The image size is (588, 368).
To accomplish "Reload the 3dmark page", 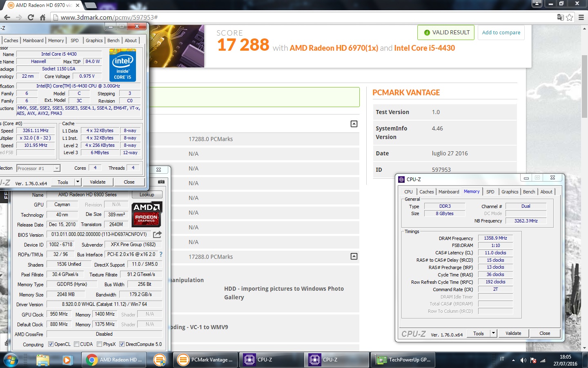I will (x=31, y=17).
